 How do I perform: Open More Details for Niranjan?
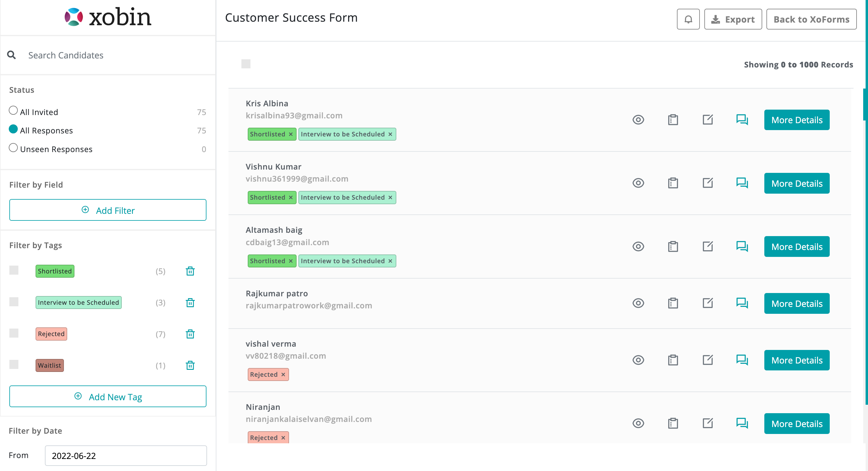796,423
